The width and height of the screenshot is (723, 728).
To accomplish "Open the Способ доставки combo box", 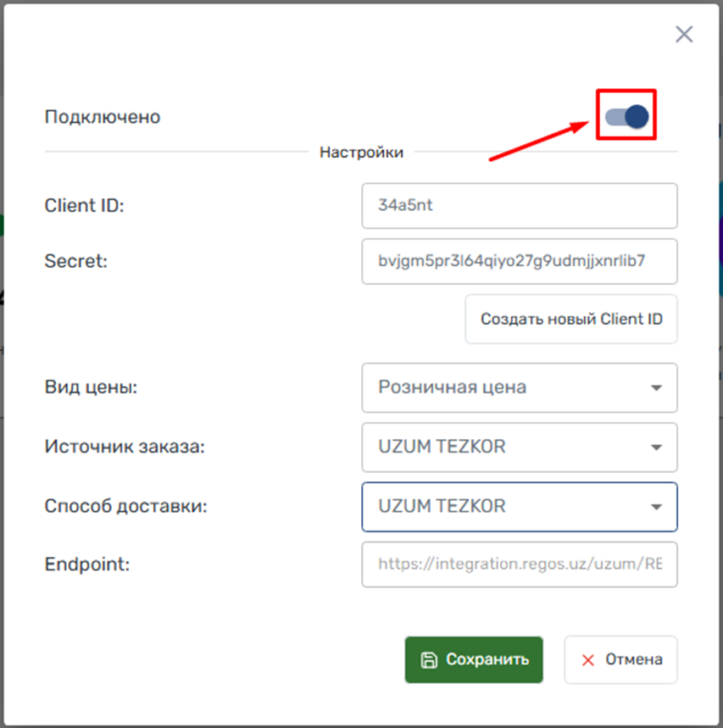I will pos(519,507).
